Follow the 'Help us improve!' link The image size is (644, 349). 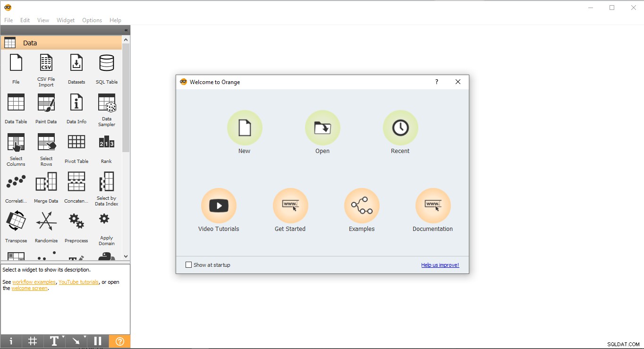pos(440,265)
